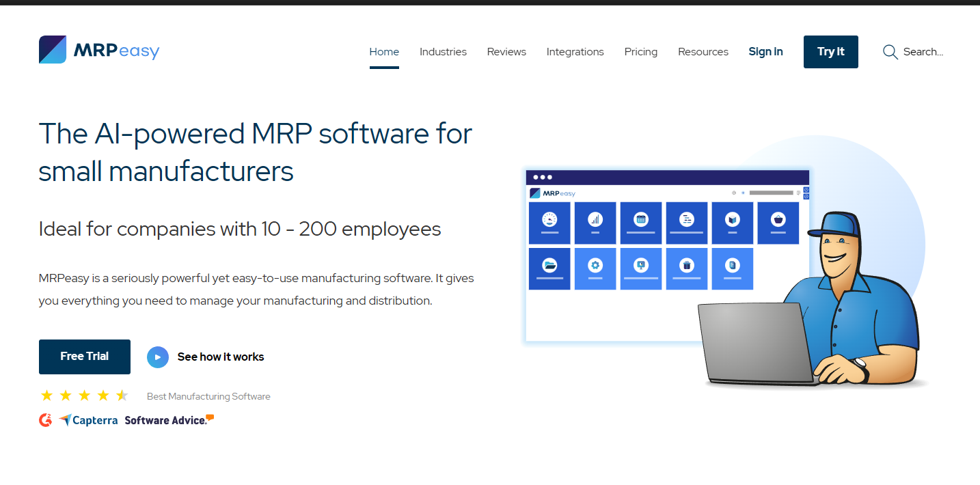The image size is (980, 485).
Task: Click the calendar tile in illustration
Action: [x=641, y=223]
